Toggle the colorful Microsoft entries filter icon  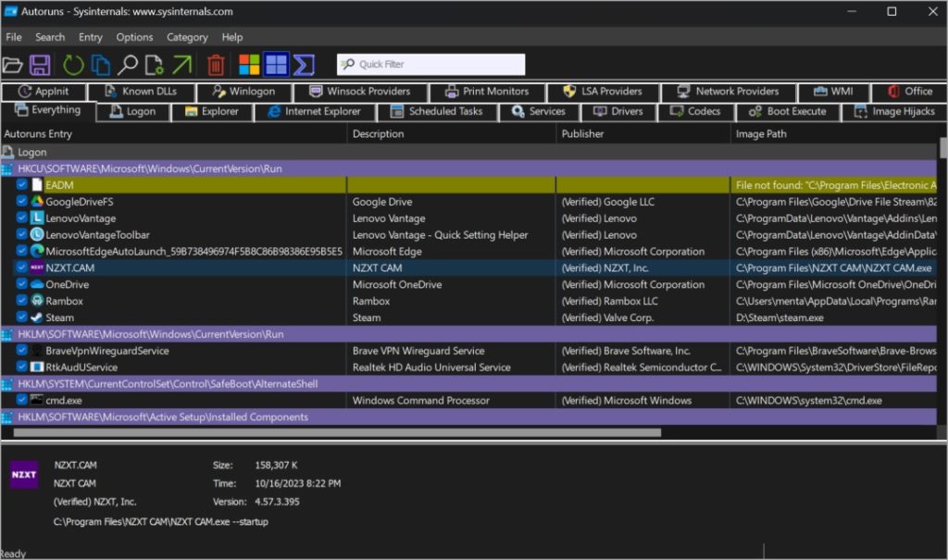(249, 65)
